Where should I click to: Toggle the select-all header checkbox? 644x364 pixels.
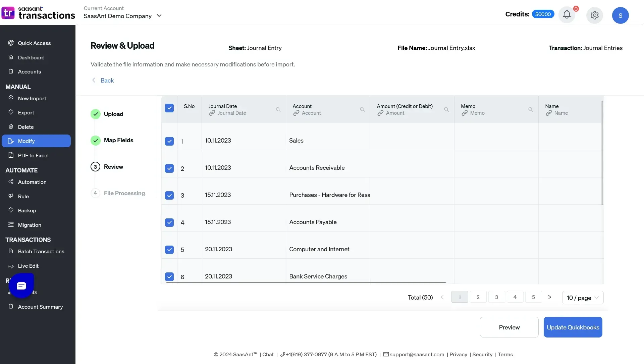pos(169,108)
